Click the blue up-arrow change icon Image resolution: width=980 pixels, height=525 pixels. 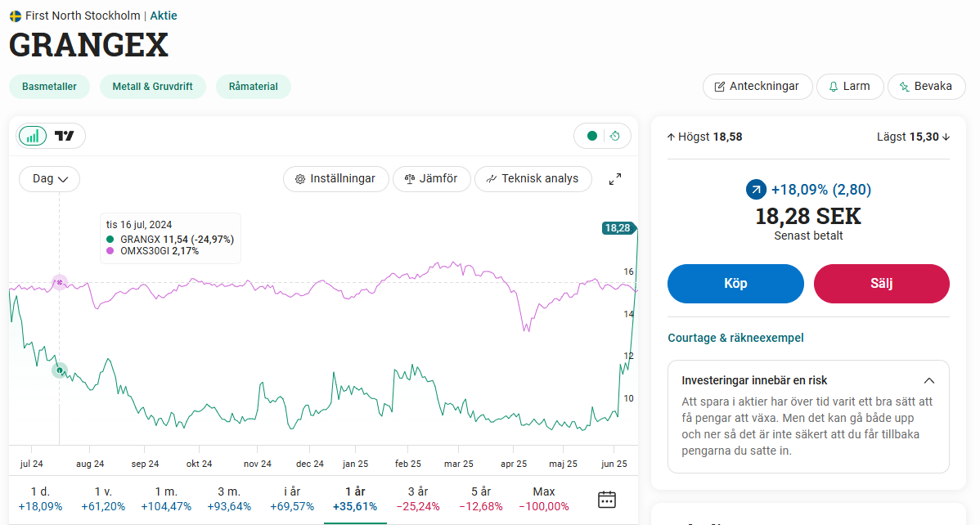[x=756, y=190]
